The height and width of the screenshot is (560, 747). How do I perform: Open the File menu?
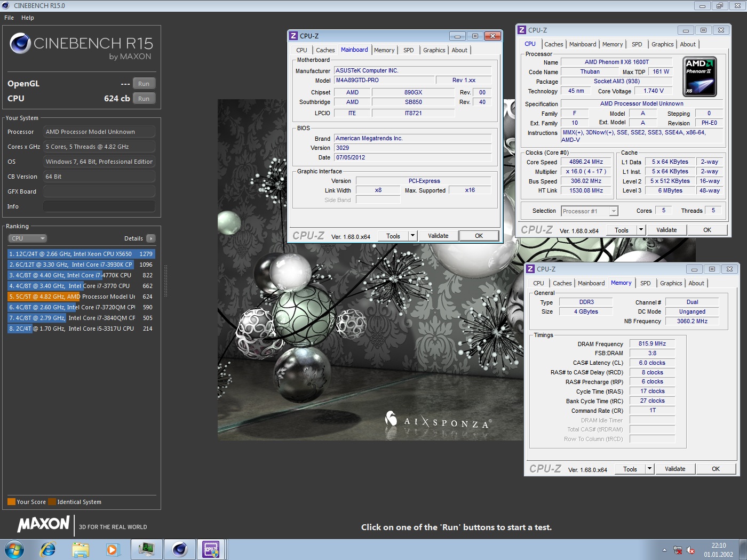pyautogui.click(x=9, y=18)
